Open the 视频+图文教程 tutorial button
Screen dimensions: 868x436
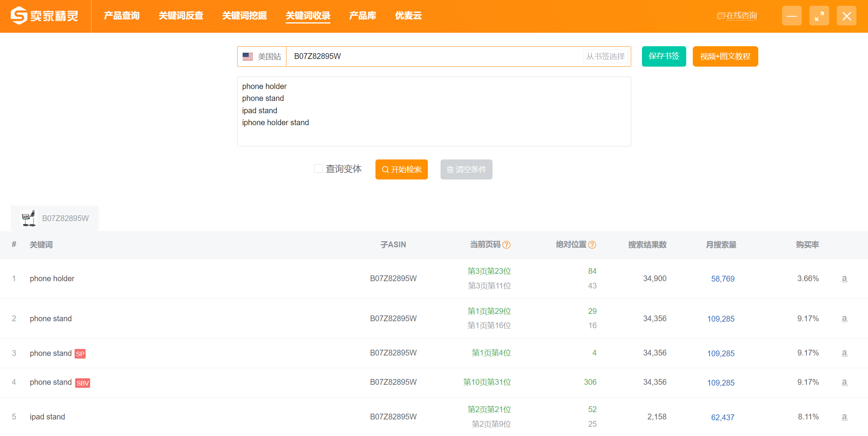725,56
